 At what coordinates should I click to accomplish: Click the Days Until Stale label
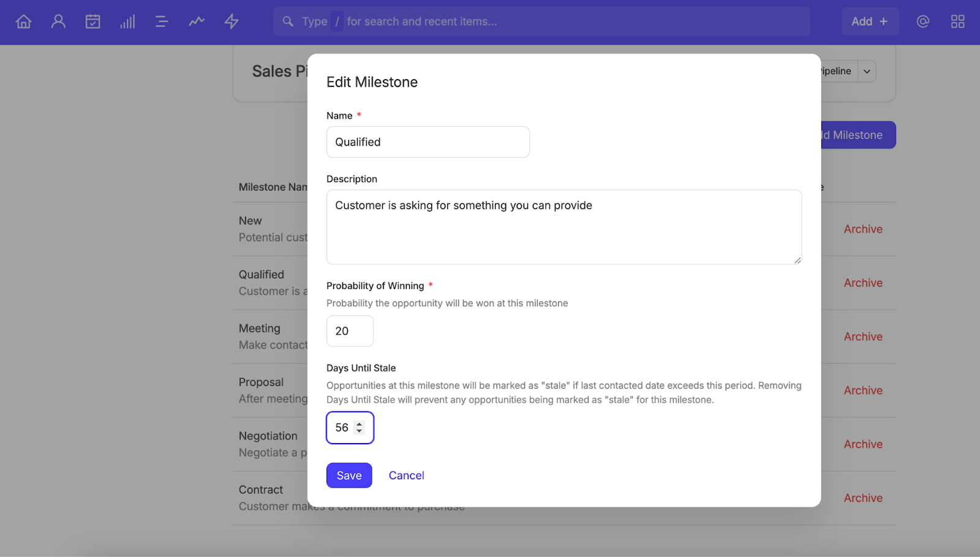point(361,368)
